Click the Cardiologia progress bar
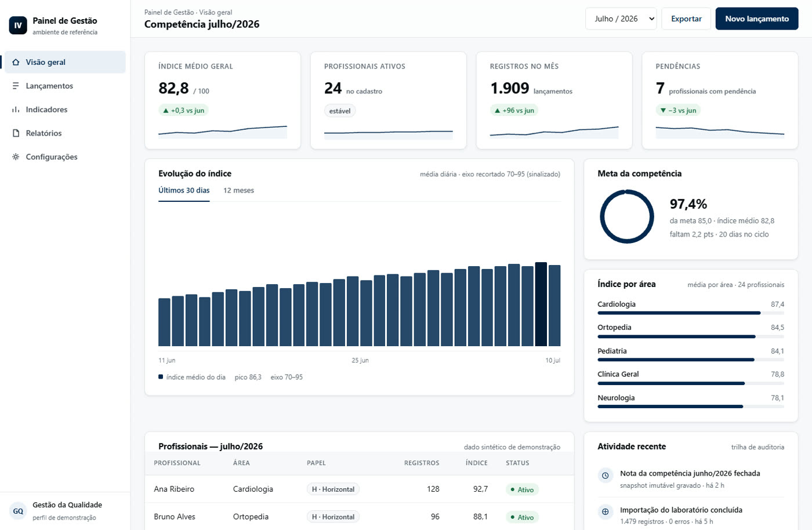Image resolution: width=812 pixels, height=530 pixels. 691,313
